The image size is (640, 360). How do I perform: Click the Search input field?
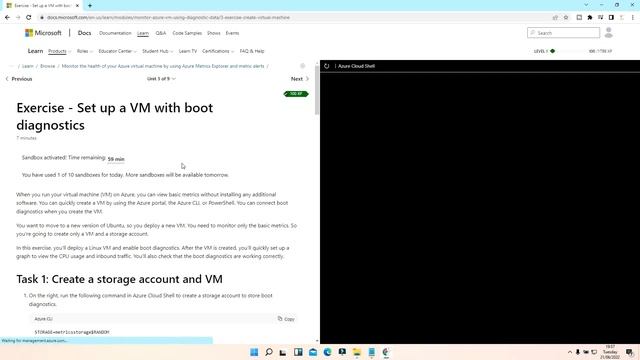pos(563,33)
